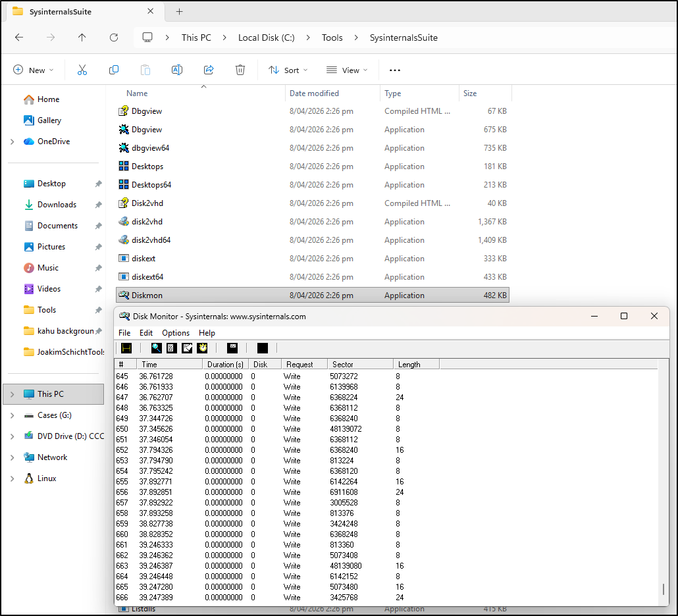Click the Save icon in Disk Monitor toolbar
This screenshot has width=678, height=616.
126,348
